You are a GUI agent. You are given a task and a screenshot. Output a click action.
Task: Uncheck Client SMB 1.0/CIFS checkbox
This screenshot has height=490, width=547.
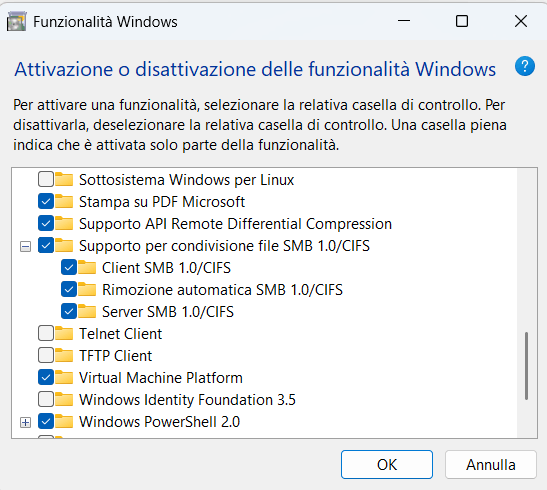pos(69,267)
